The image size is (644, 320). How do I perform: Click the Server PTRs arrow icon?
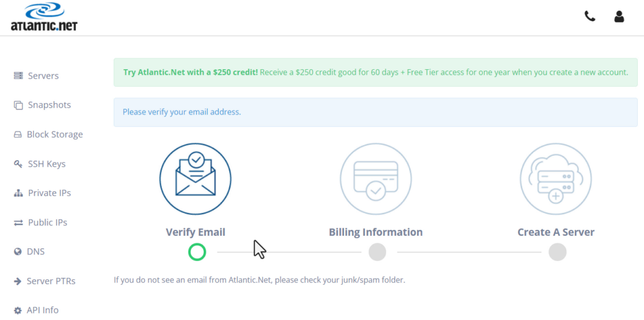click(x=18, y=282)
